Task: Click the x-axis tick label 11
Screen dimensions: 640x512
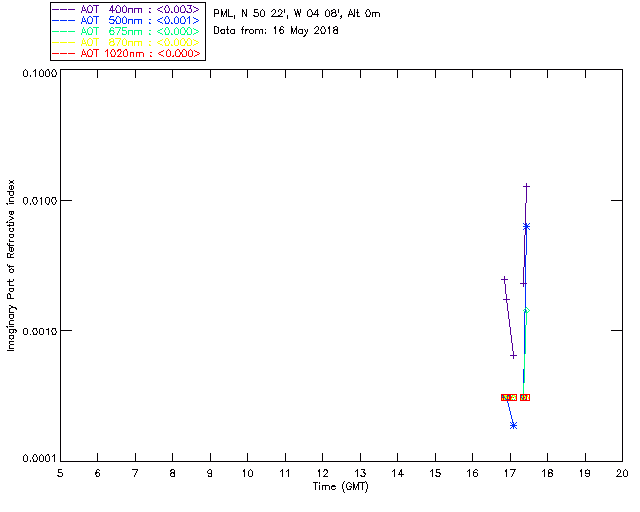Action: pos(285,473)
